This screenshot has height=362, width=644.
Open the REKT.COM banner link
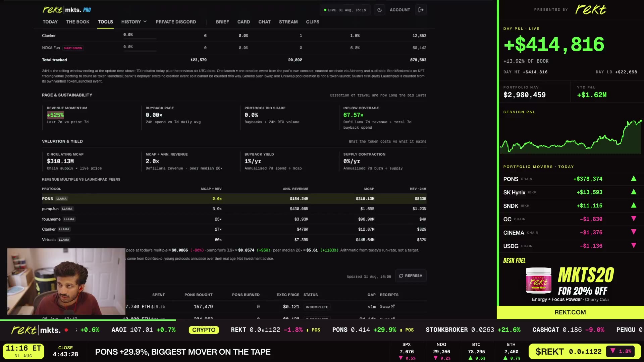click(570, 312)
